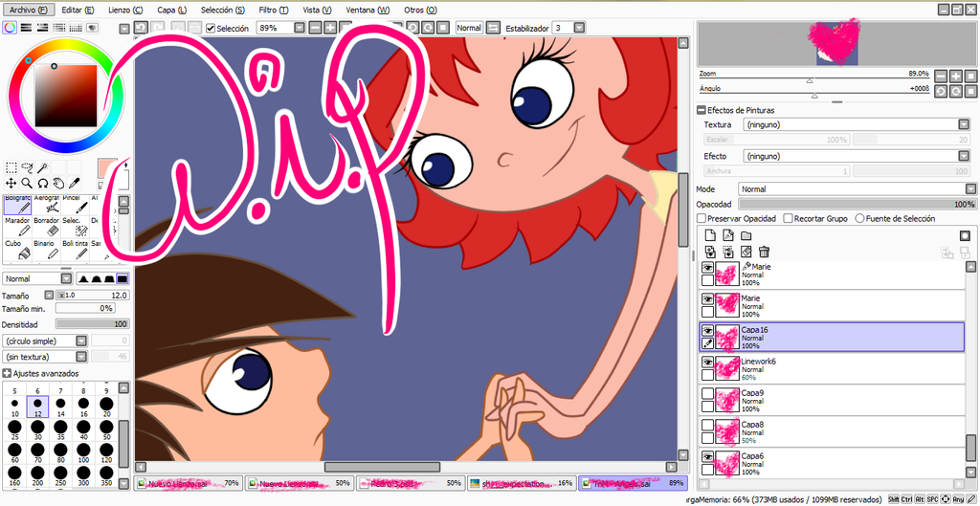Image resolution: width=980 pixels, height=506 pixels.
Task: Show the HSV slider panel icon
Action: point(42,28)
